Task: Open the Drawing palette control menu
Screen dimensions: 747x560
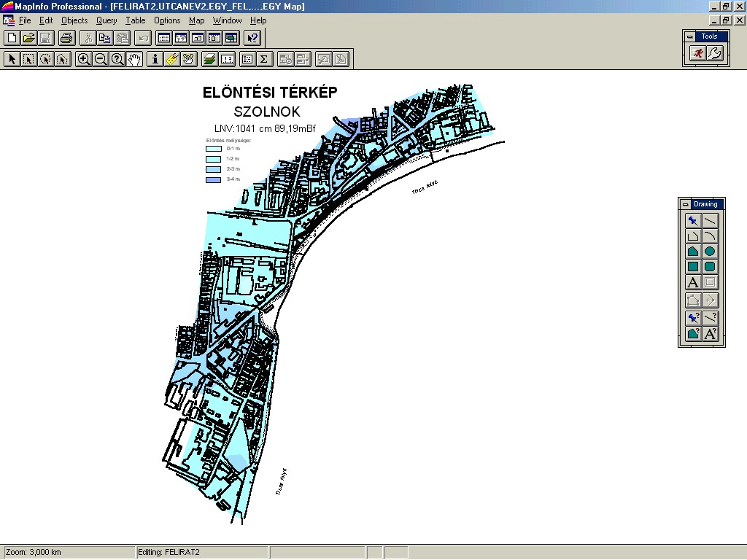Action: [685, 204]
